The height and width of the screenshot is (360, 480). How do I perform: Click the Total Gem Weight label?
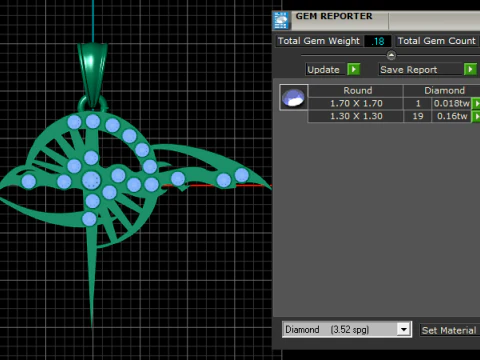[x=319, y=41]
